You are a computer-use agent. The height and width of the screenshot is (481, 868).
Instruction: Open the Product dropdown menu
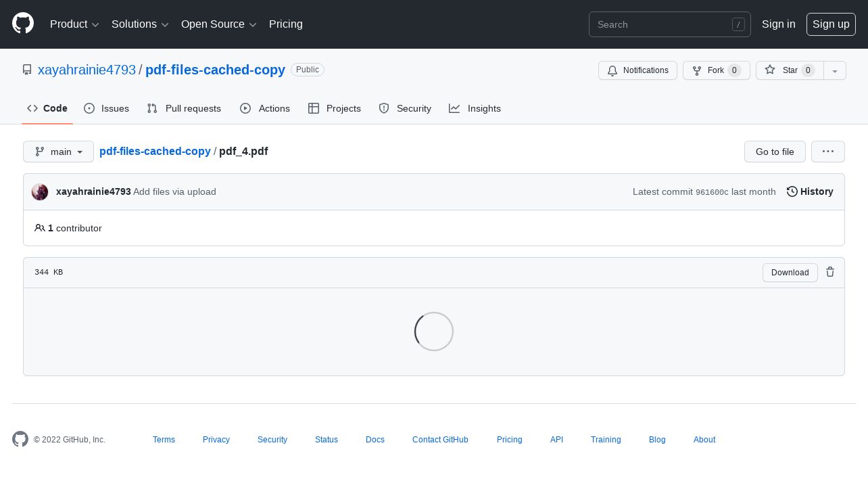(74, 24)
